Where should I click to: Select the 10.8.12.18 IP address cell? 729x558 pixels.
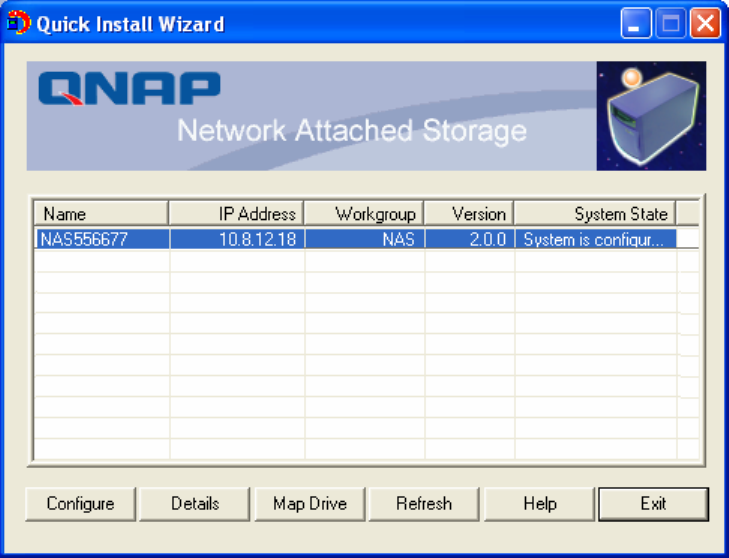click(x=237, y=239)
